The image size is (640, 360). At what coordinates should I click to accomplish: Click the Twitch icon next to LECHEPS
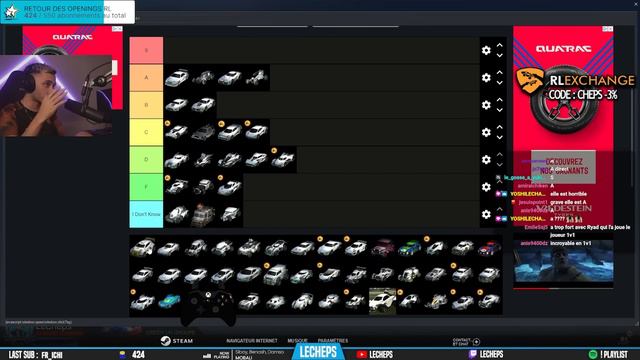473,354
